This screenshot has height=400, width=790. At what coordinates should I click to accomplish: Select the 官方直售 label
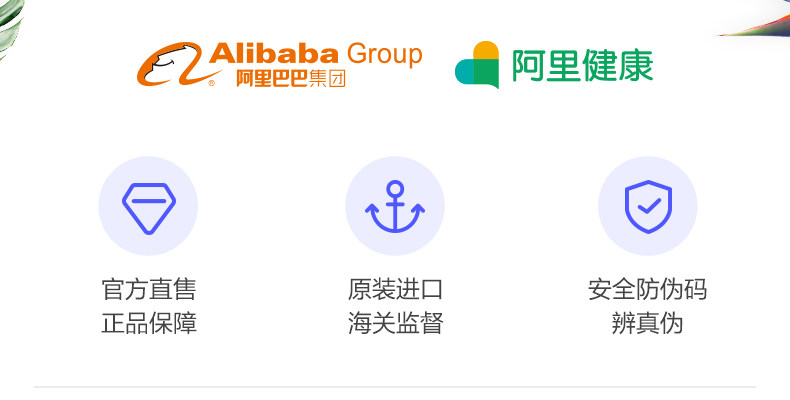[148, 290]
